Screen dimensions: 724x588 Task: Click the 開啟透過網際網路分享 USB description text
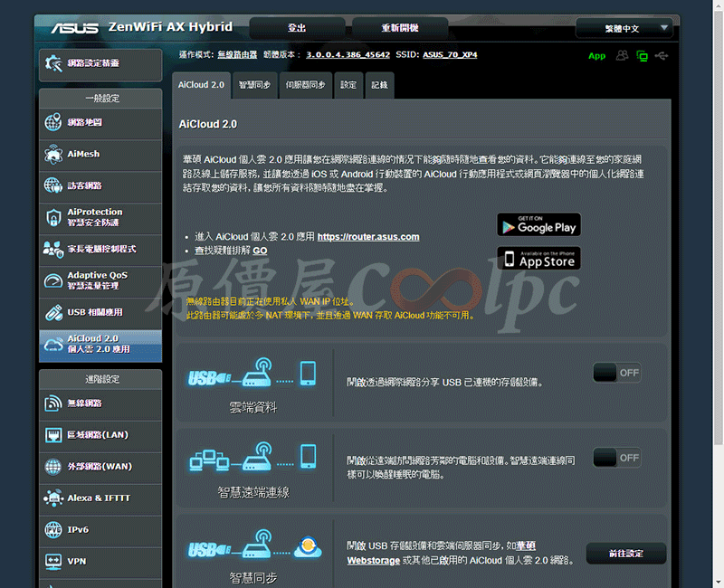point(444,382)
